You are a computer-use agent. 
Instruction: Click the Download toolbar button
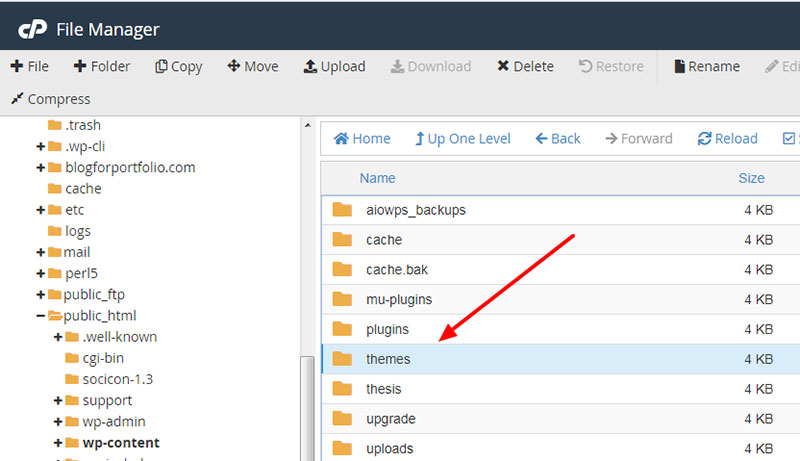[x=431, y=66]
